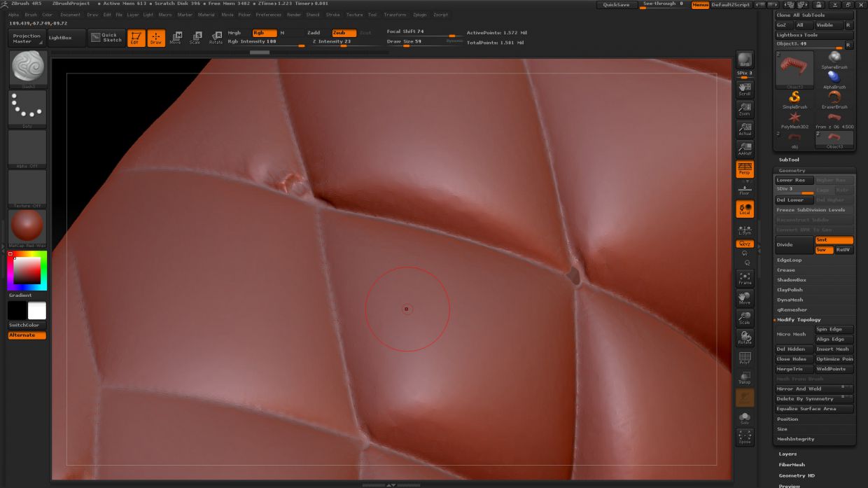Toggle Smt smooth option next to Divide
Viewport: 868px width, 488px height.
tap(834, 240)
